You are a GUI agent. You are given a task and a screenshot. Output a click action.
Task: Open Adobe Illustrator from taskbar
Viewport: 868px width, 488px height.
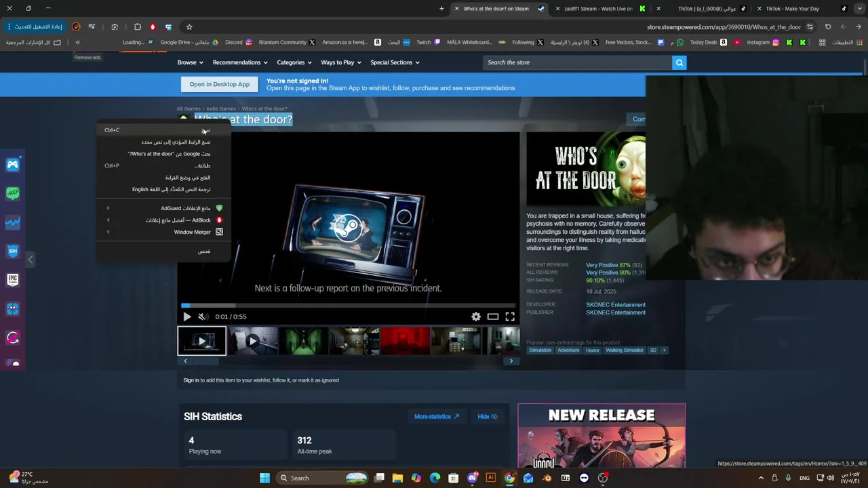(491, 478)
